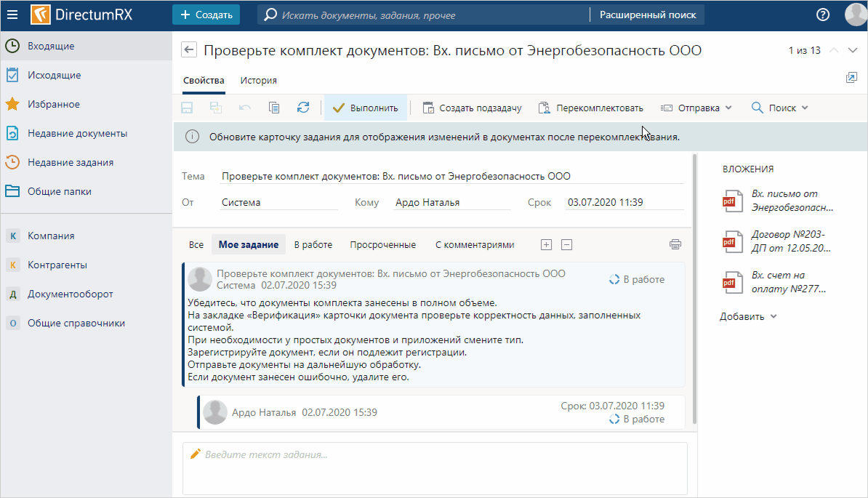Focus the global search field

pyautogui.click(x=424, y=15)
